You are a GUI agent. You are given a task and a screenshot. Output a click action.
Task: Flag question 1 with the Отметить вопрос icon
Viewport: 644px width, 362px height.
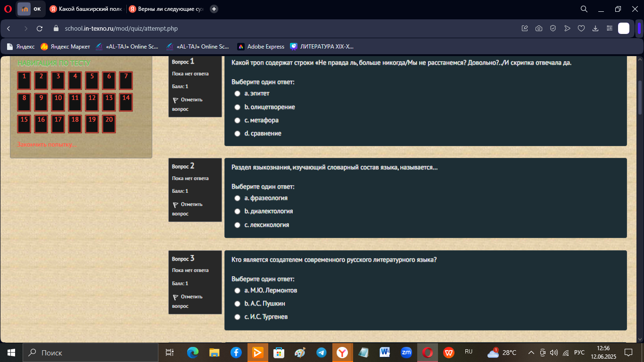pyautogui.click(x=175, y=100)
